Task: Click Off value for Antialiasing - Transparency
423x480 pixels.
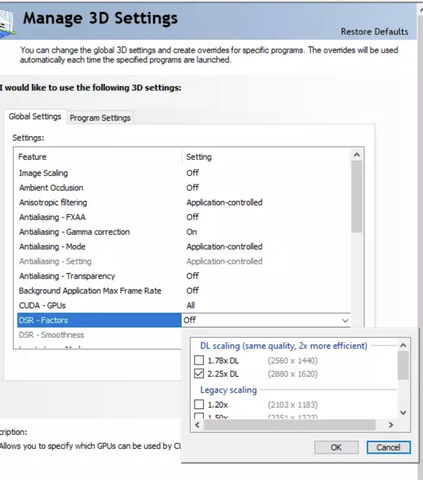Action: click(x=192, y=276)
